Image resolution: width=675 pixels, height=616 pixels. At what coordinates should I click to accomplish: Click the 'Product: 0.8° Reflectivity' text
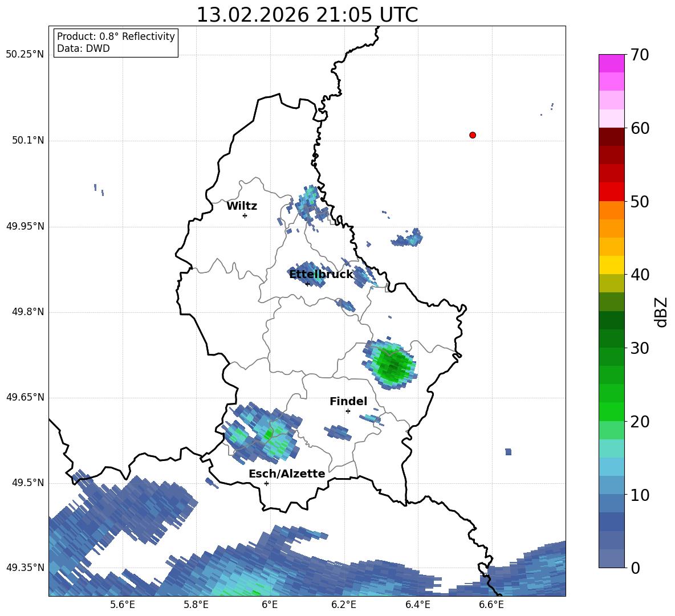pos(116,36)
